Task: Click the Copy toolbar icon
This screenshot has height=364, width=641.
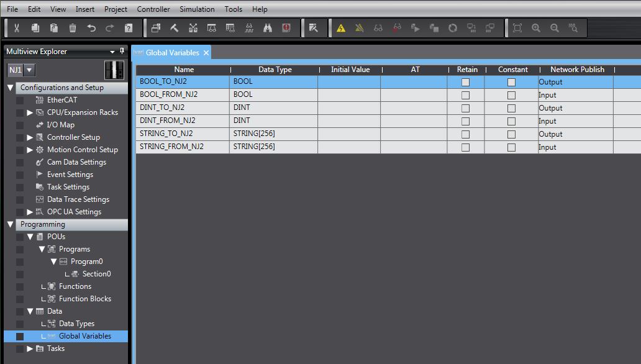Action: click(35, 28)
